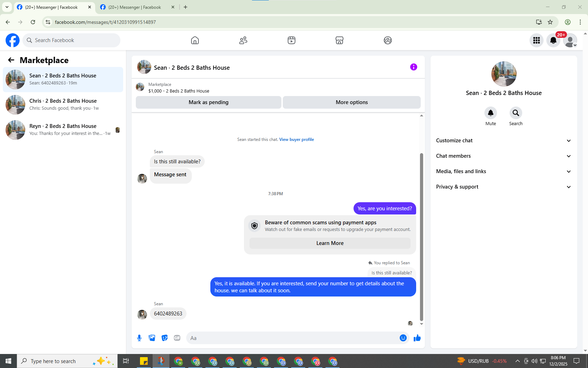Mute this conversation with bell icon
588x368 pixels.
pos(491,113)
